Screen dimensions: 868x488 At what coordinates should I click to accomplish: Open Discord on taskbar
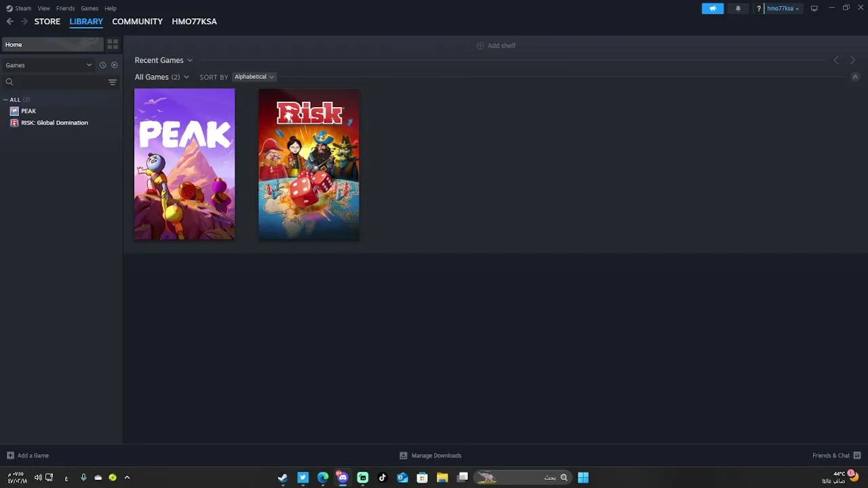click(342, 478)
